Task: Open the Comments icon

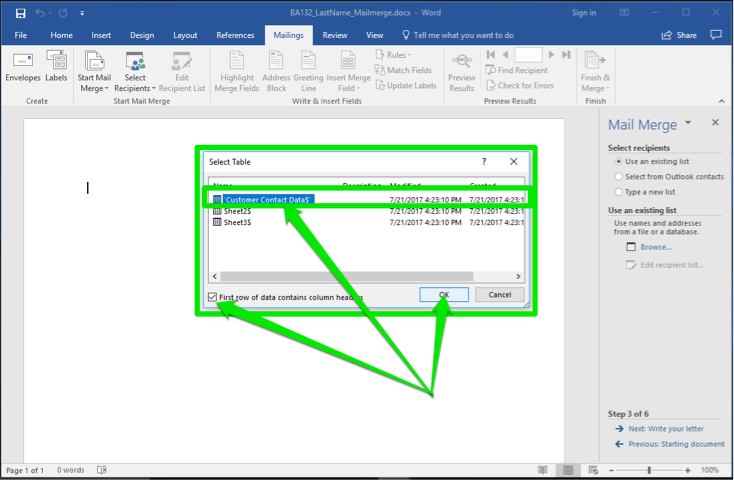Action: click(x=716, y=35)
